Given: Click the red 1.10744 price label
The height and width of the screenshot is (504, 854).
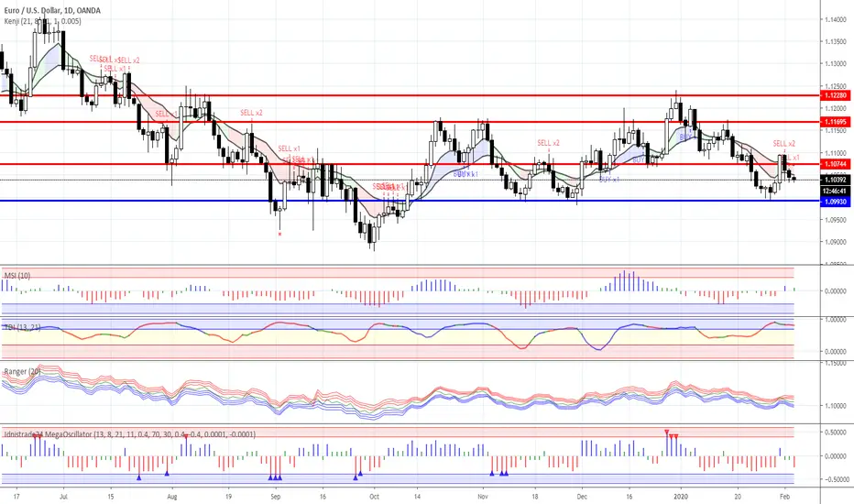Looking at the screenshot, I should click(x=836, y=164).
